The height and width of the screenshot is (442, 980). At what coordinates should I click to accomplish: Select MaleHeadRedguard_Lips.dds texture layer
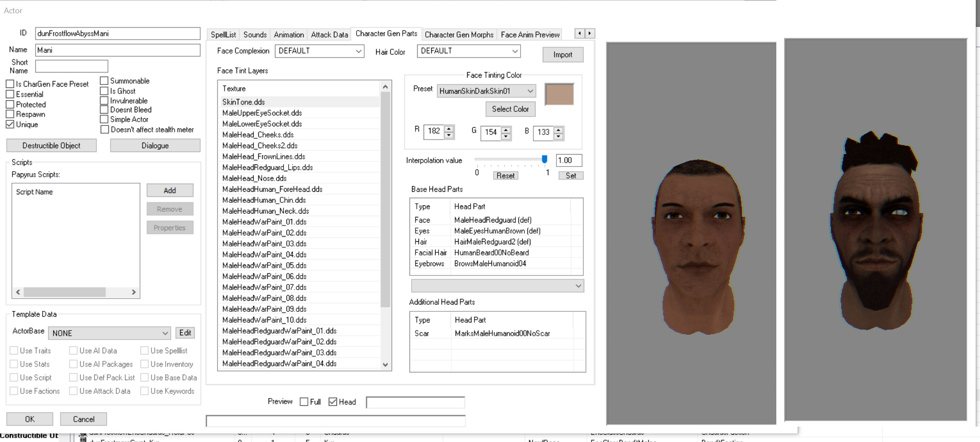(x=267, y=167)
